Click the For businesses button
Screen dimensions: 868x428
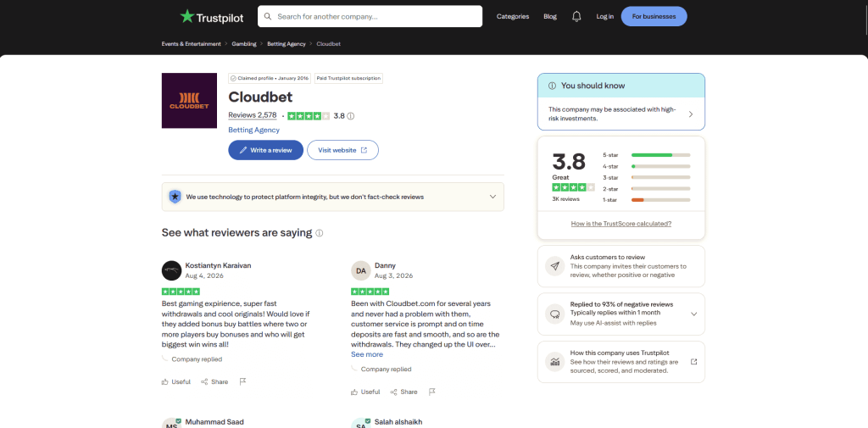[x=654, y=17]
